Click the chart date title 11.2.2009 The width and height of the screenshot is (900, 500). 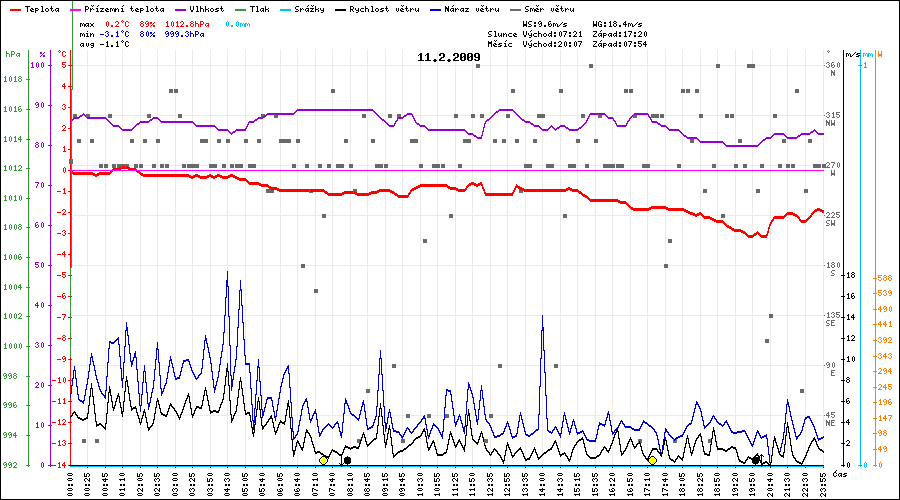coord(449,57)
